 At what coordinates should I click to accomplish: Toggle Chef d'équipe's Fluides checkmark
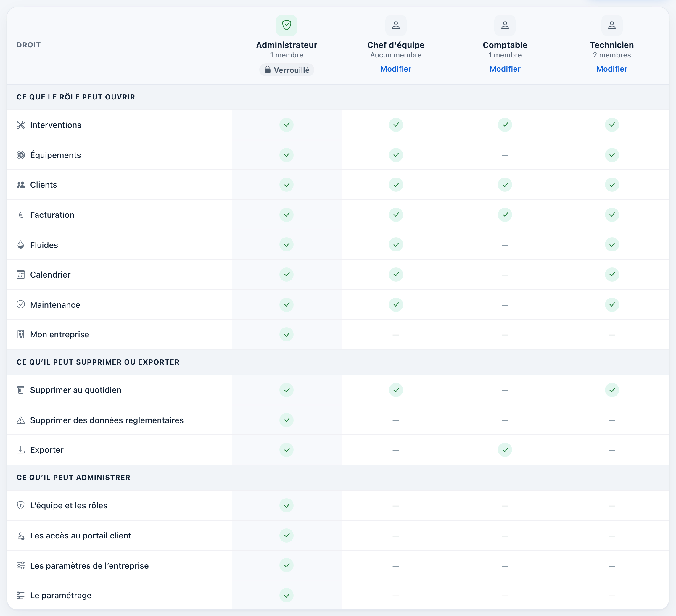point(396,245)
